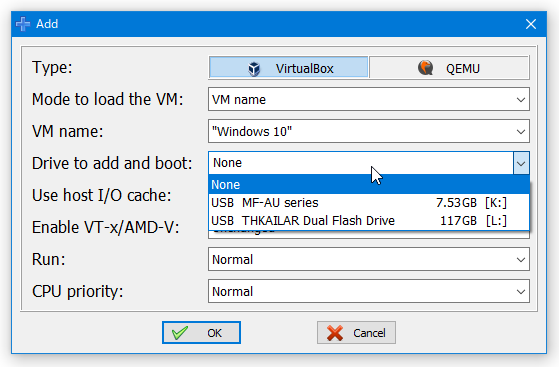The height and width of the screenshot is (367, 559).
Task: Click the Use host I/O cache label
Action: pyautogui.click(x=102, y=195)
